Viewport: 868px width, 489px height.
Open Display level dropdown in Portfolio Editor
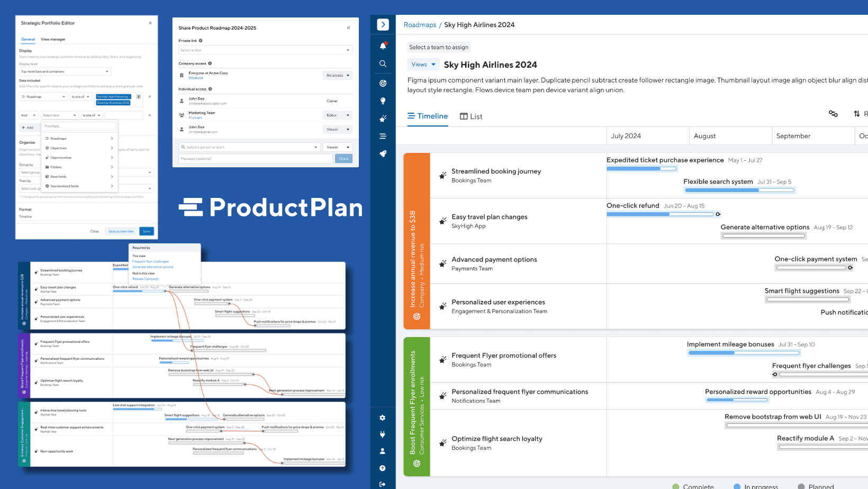pyautogui.click(x=65, y=71)
